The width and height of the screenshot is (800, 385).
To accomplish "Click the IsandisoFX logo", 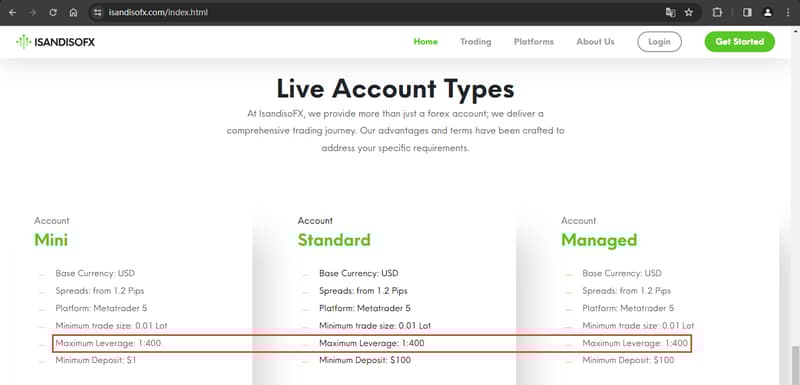I will point(56,42).
